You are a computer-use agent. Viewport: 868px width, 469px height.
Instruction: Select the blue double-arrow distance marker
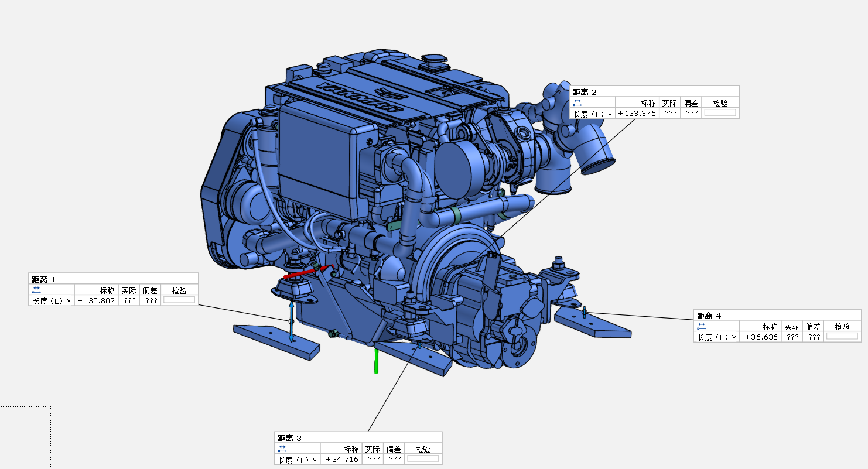(291, 320)
